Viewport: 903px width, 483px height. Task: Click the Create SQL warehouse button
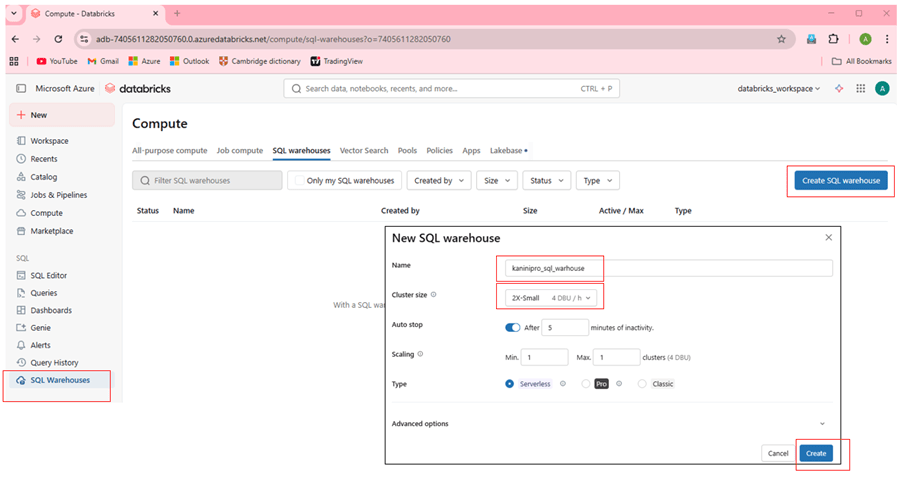click(x=840, y=181)
